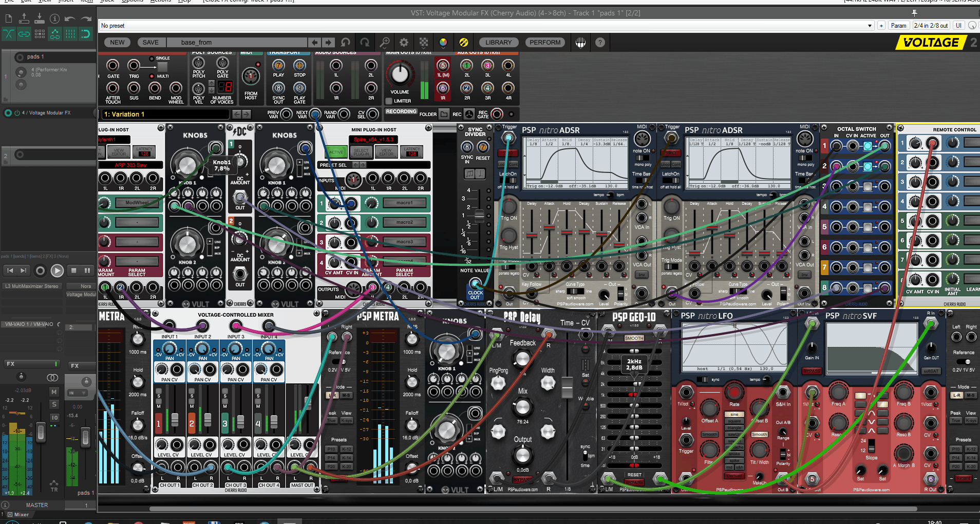Click the REAPER new project icon
980x524 pixels.
click(x=8, y=19)
